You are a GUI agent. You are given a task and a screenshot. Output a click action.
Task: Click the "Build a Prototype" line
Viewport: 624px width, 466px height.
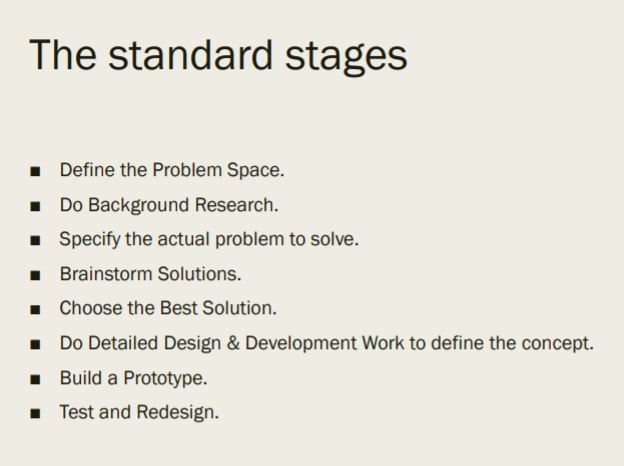point(133,378)
